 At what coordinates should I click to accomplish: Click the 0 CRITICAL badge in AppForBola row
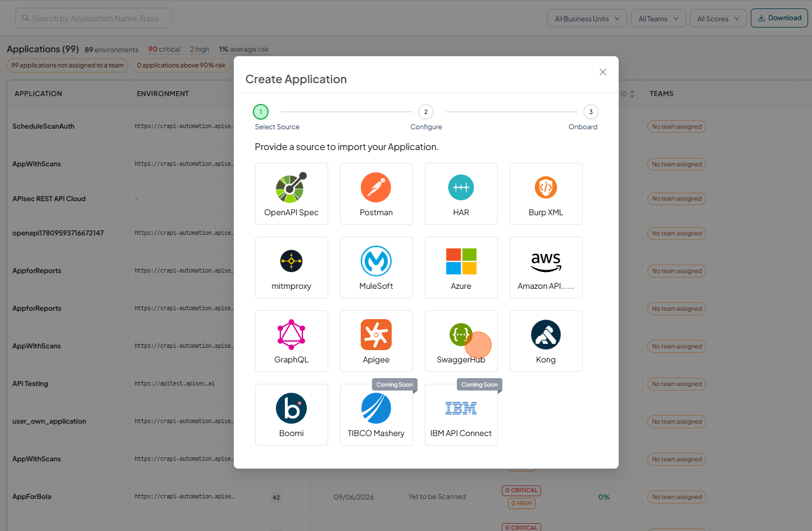521,491
